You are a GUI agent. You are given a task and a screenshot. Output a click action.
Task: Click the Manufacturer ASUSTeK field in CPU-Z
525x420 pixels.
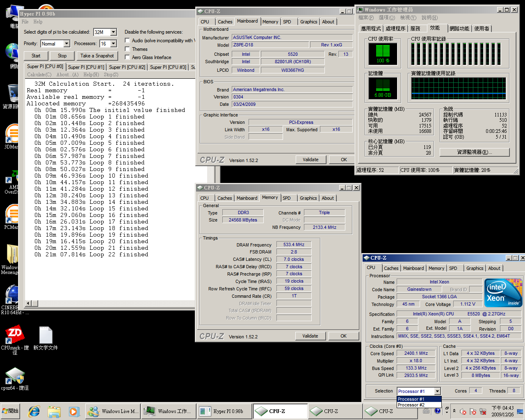(x=292, y=37)
